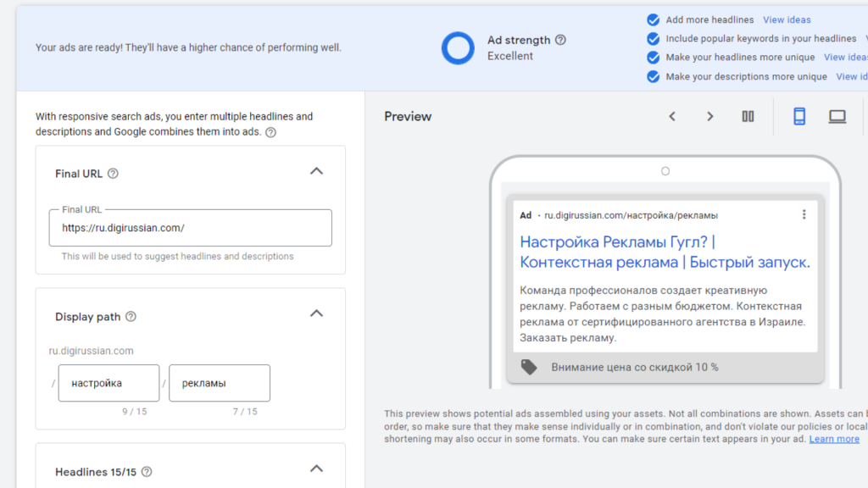Click the ad description text in preview
This screenshot has width=868, height=488.
click(663, 313)
